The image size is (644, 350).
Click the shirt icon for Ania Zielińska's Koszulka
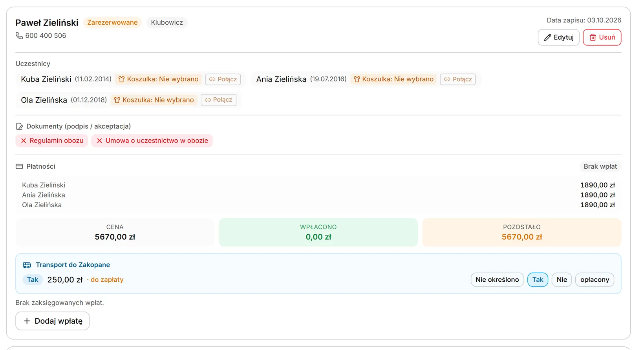click(x=357, y=79)
